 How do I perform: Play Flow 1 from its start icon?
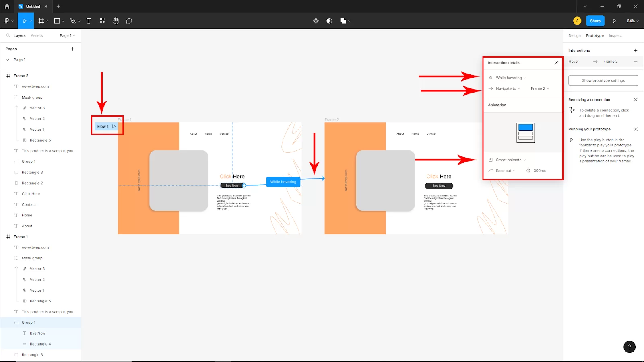tap(114, 126)
